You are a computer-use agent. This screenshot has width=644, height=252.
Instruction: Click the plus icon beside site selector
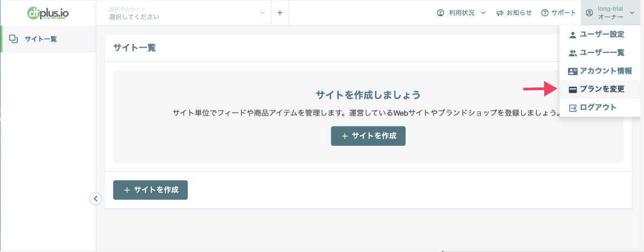click(x=280, y=13)
